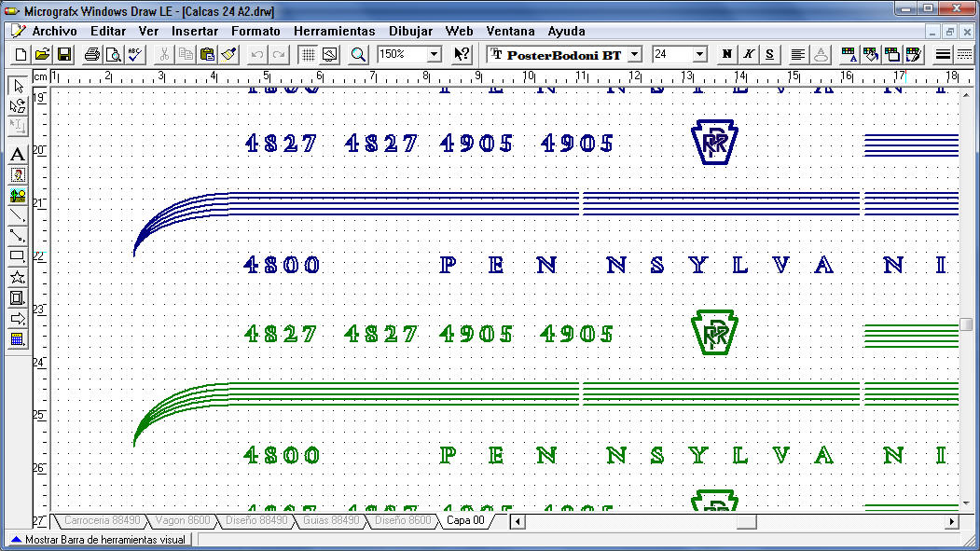The height and width of the screenshot is (551, 980).
Task: Open the Ayuda menu
Action: [x=566, y=31]
